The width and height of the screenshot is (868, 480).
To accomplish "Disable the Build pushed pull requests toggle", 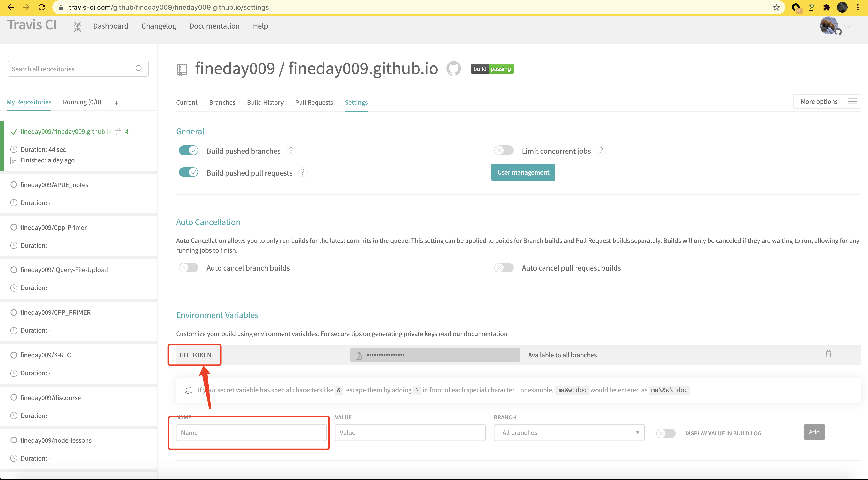I will click(188, 172).
